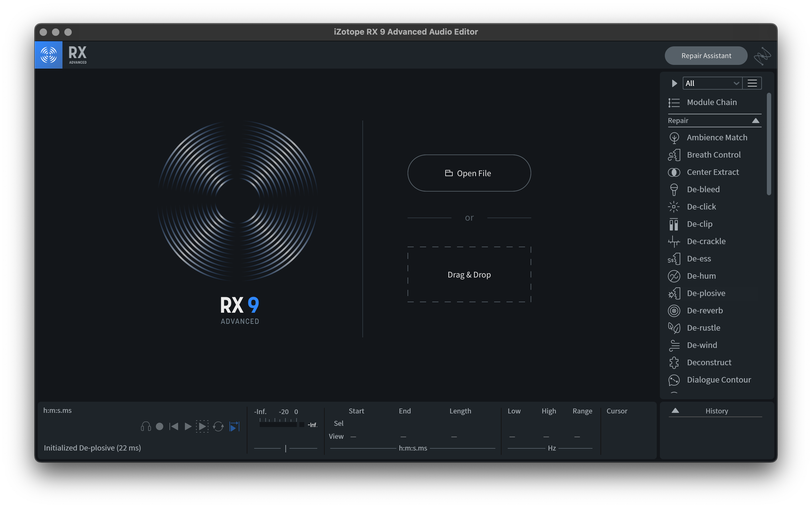The height and width of the screenshot is (508, 812).
Task: Collapse the Repair section
Action: (x=755, y=121)
